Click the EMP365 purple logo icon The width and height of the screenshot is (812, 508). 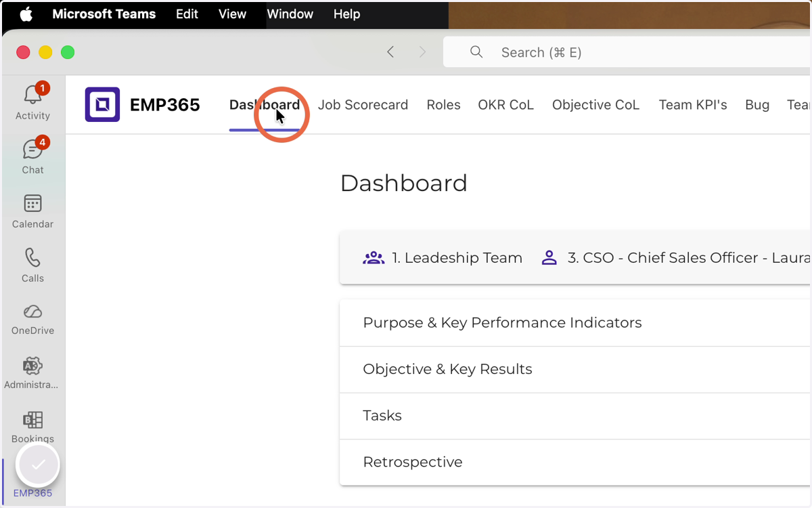coord(102,104)
